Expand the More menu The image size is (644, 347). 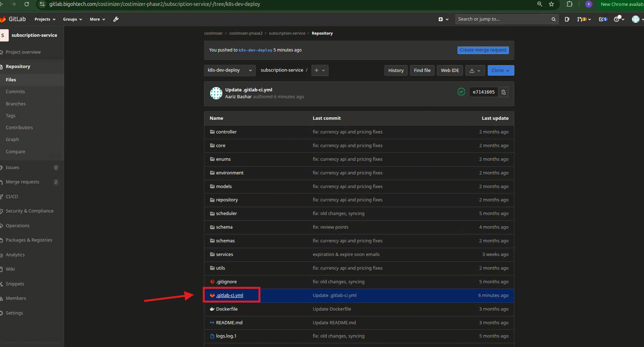(x=97, y=19)
